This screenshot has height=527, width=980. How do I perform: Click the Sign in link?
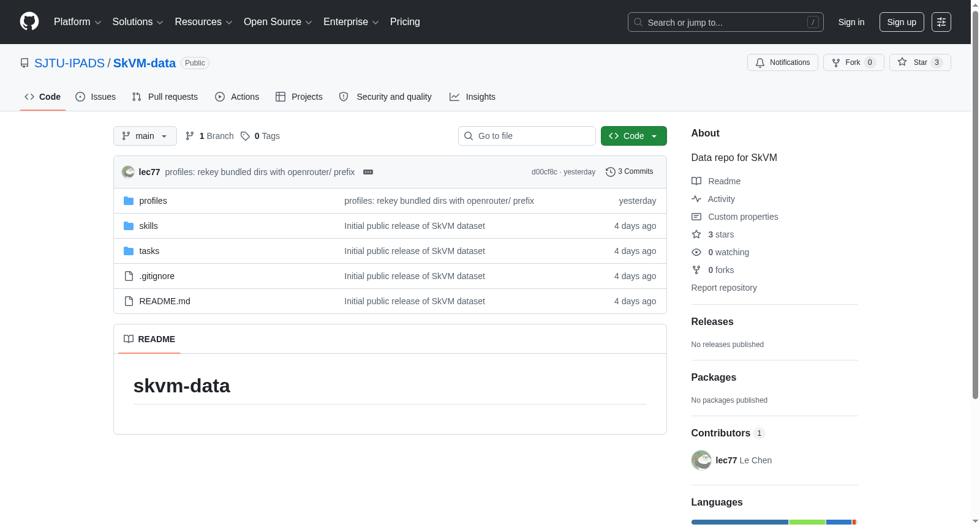click(851, 22)
